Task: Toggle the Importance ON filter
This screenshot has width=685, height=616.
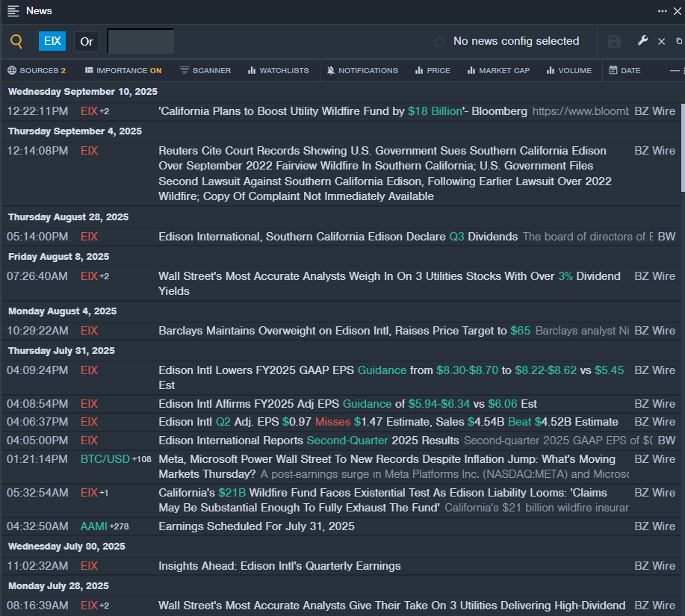Action: 123,70
